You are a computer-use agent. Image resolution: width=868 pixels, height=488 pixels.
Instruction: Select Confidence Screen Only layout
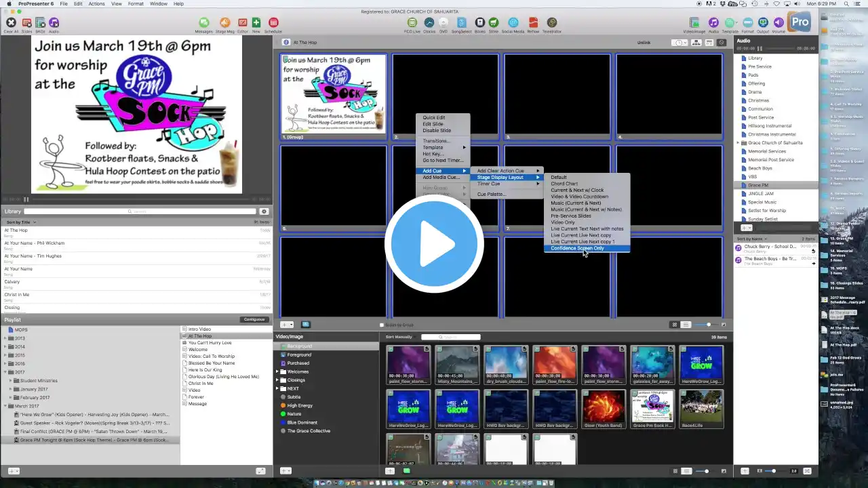tap(577, 248)
